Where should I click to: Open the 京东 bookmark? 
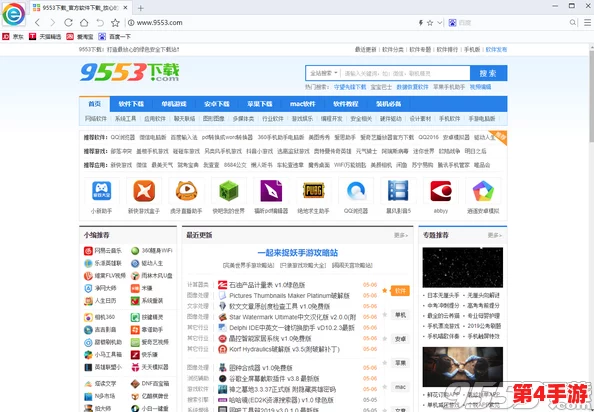pos(13,37)
